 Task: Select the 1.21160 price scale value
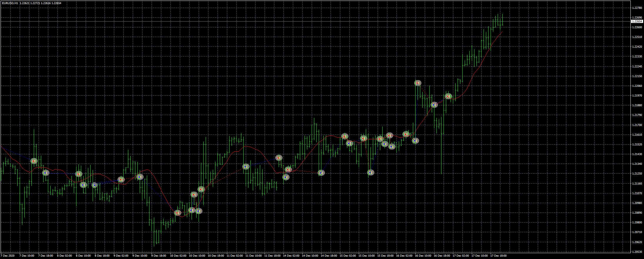click(637, 184)
